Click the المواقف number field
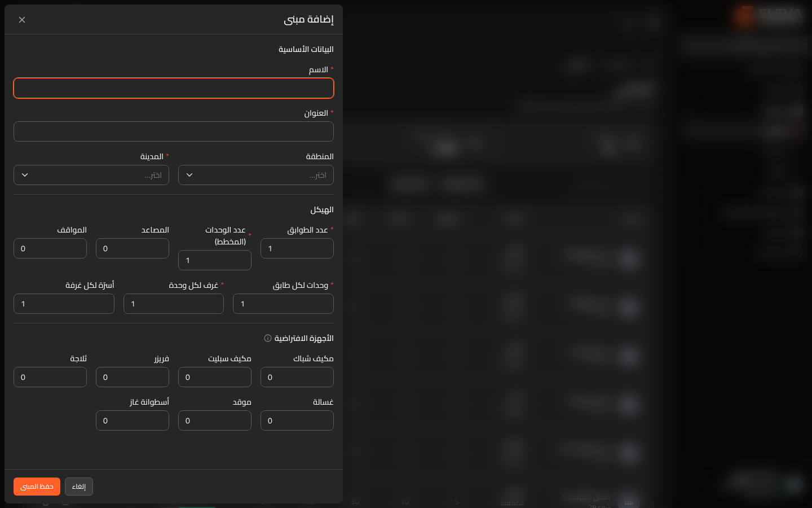This screenshot has width=812, height=508. [x=50, y=248]
